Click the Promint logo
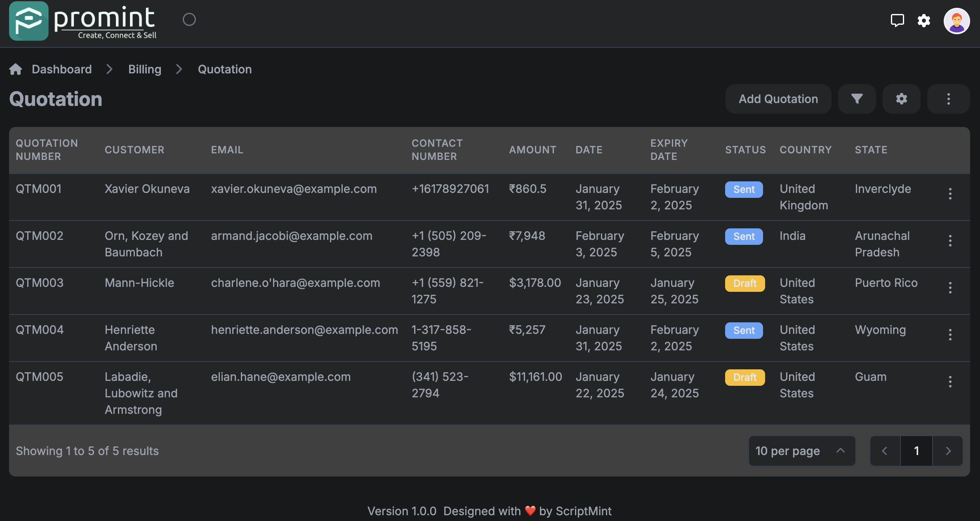980x521 pixels. pyautogui.click(x=83, y=21)
